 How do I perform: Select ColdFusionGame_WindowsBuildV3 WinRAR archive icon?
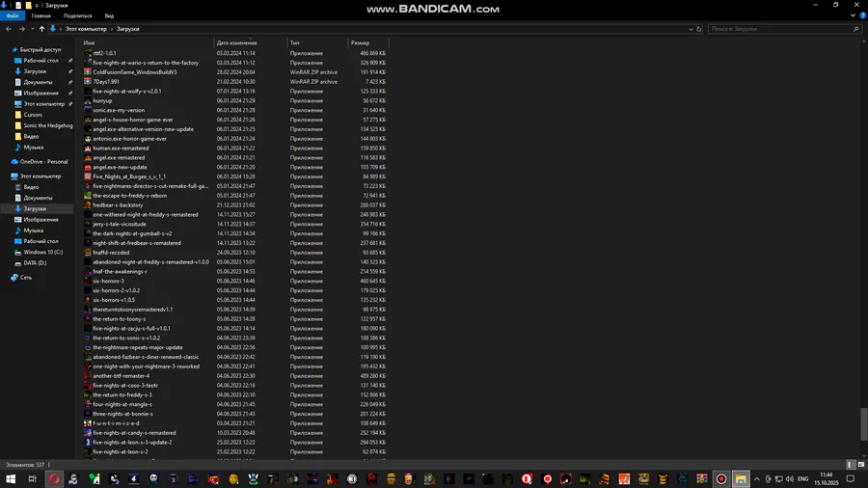pyautogui.click(x=88, y=72)
